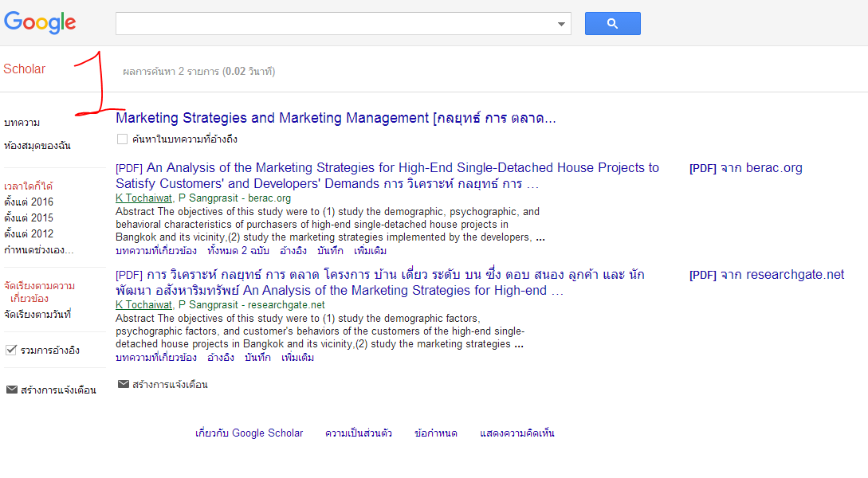Screen dimensions: 868x478
Task: Click K Tochaiwat author in researchgate.net result
Action: click(144, 305)
